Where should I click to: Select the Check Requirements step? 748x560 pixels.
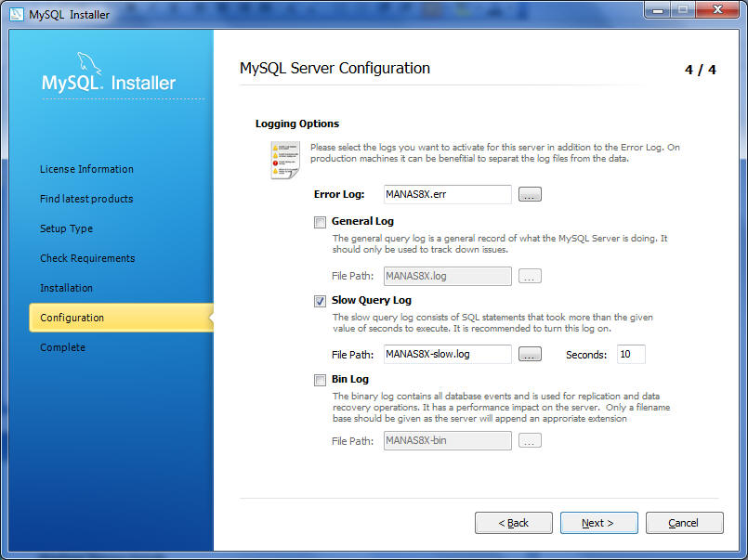[x=87, y=258]
